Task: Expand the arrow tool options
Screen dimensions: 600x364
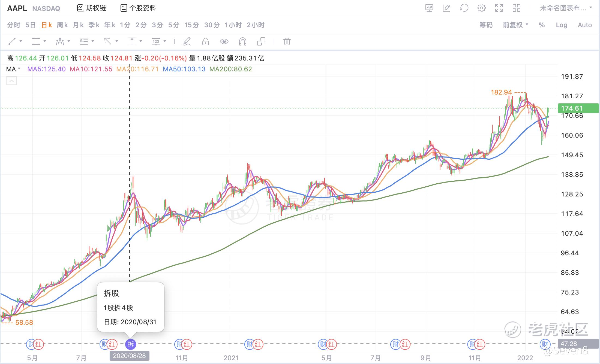Action: coord(117,41)
